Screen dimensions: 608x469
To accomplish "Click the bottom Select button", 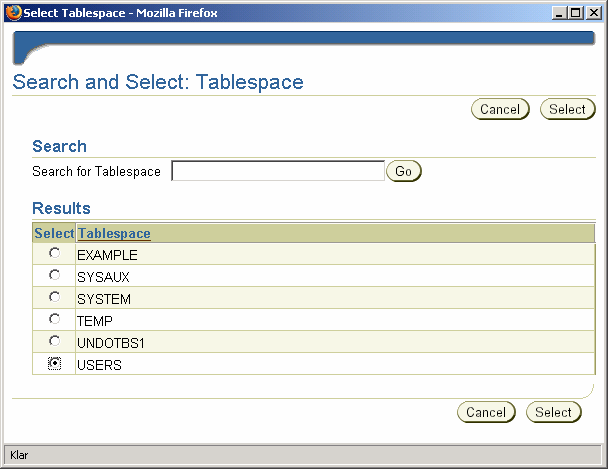I will [553, 412].
